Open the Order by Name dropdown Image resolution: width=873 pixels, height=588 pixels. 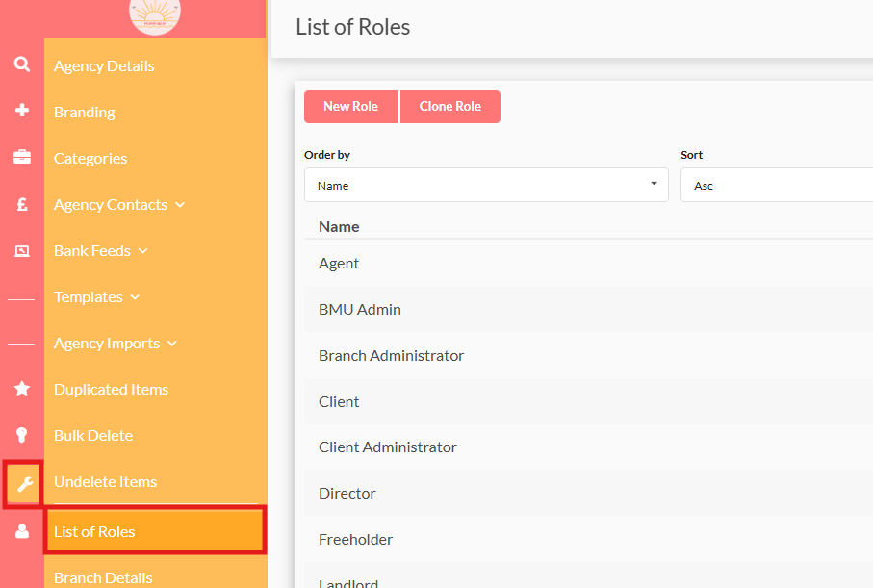tap(486, 185)
